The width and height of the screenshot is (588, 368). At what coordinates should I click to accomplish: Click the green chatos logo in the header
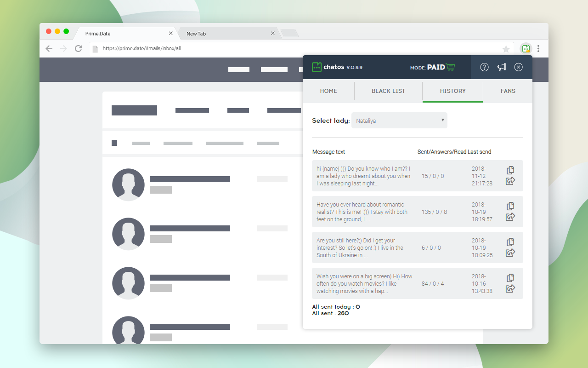317,67
